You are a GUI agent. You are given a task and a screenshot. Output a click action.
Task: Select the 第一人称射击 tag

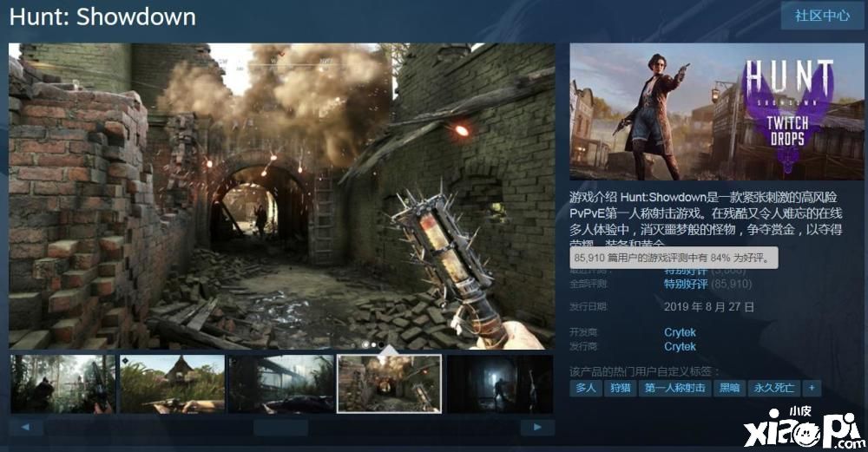[x=674, y=389]
